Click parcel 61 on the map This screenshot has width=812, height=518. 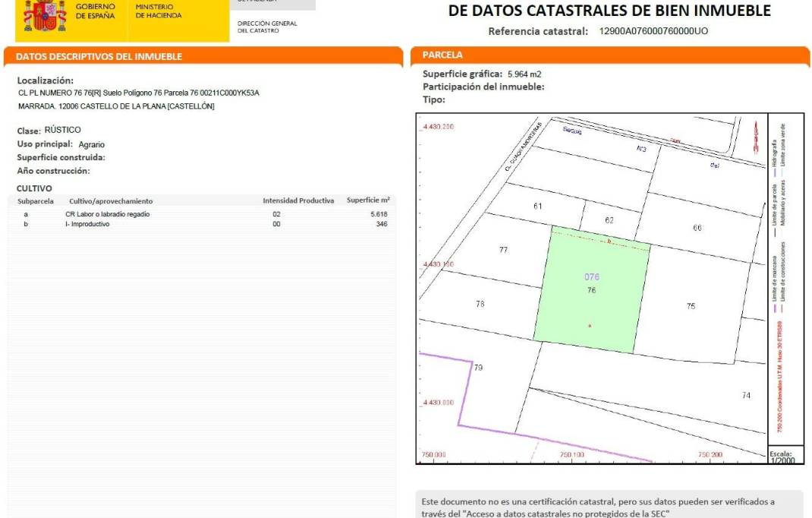(537, 207)
